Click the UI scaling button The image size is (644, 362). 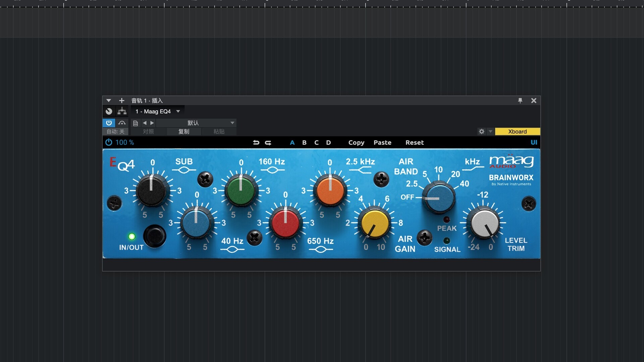534,142
